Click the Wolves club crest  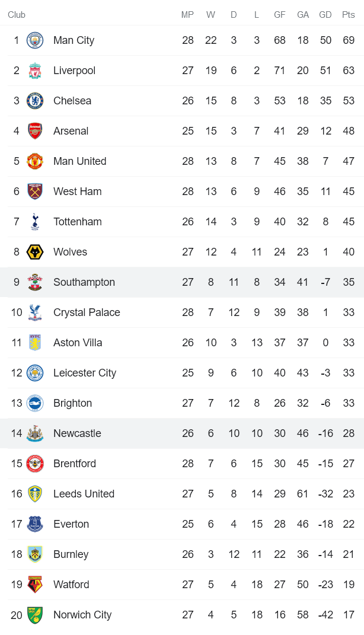[x=34, y=251]
